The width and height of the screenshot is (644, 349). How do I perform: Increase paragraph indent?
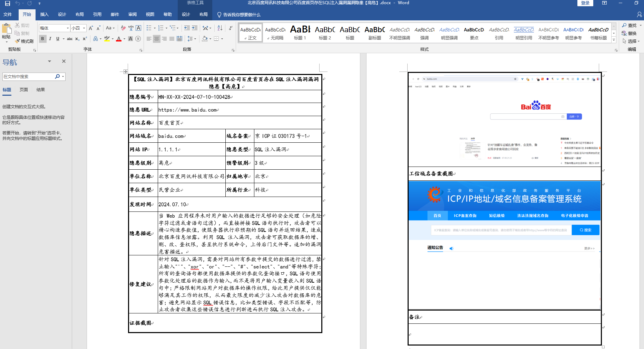coord(195,28)
